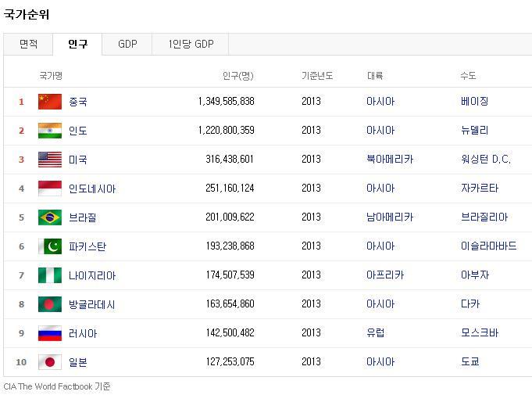
Task: Click the Indonesia flag icon
Action: point(50,189)
